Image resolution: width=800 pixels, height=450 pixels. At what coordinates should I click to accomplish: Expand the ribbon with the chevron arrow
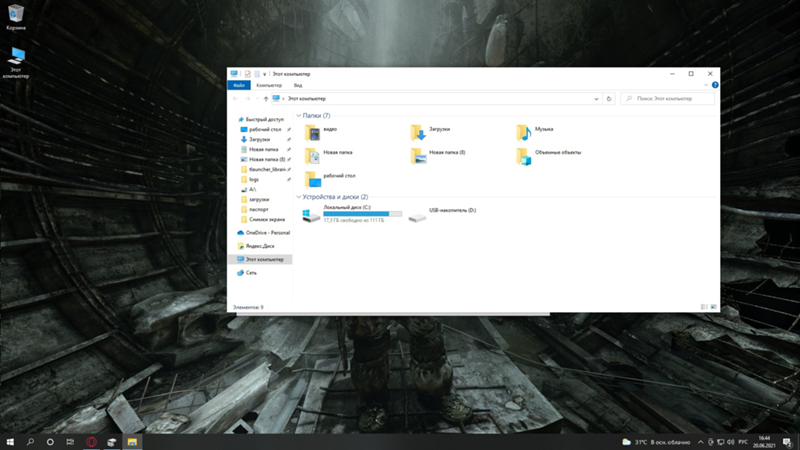(706, 85)
